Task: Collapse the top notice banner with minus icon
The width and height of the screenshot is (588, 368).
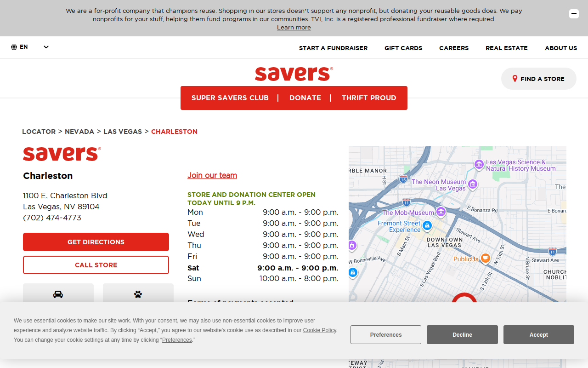Action: (574, 14)
